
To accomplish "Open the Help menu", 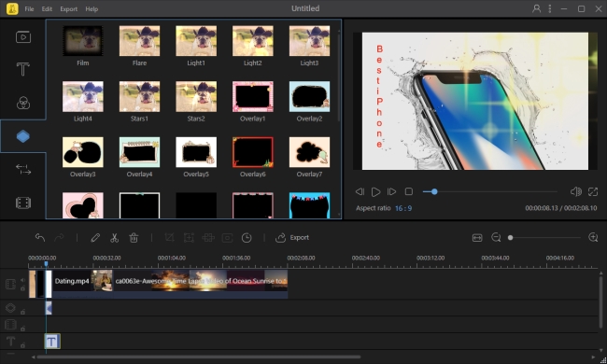I will pos(92,9).
